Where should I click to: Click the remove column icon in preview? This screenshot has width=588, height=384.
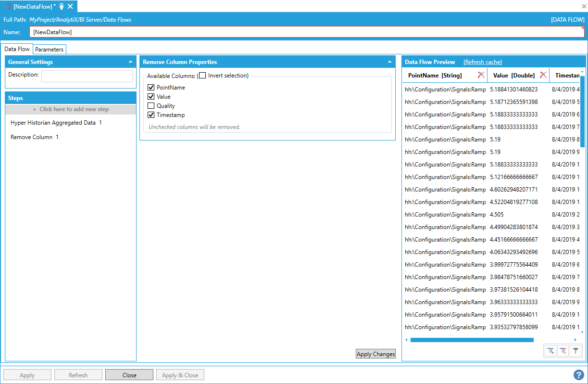coord(563,351)
